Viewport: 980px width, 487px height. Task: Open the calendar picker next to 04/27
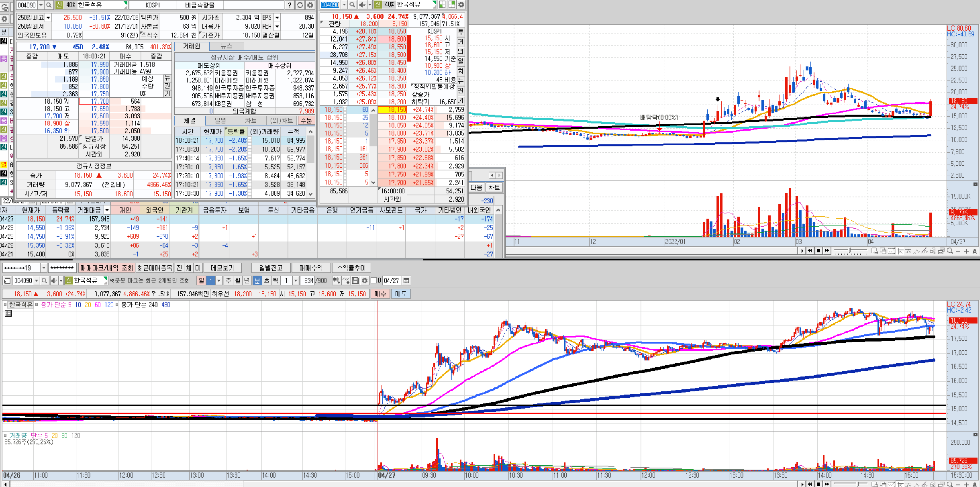click(x=406, y=281)
